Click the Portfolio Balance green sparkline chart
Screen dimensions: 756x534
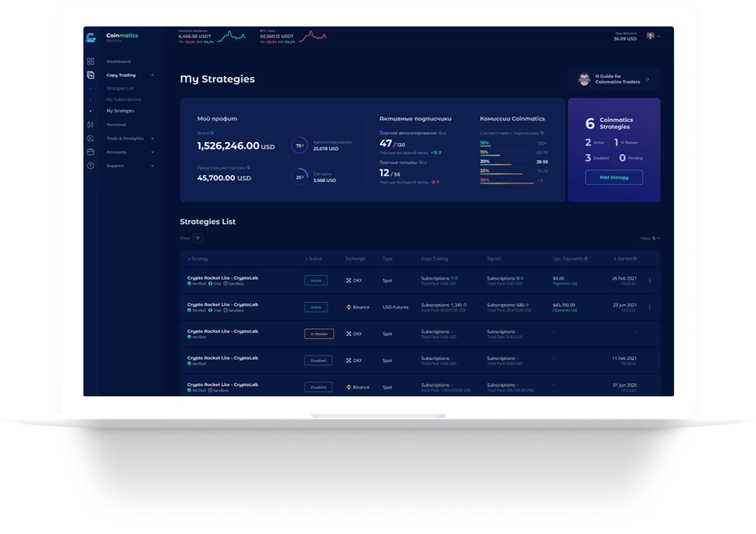[231, 36]
